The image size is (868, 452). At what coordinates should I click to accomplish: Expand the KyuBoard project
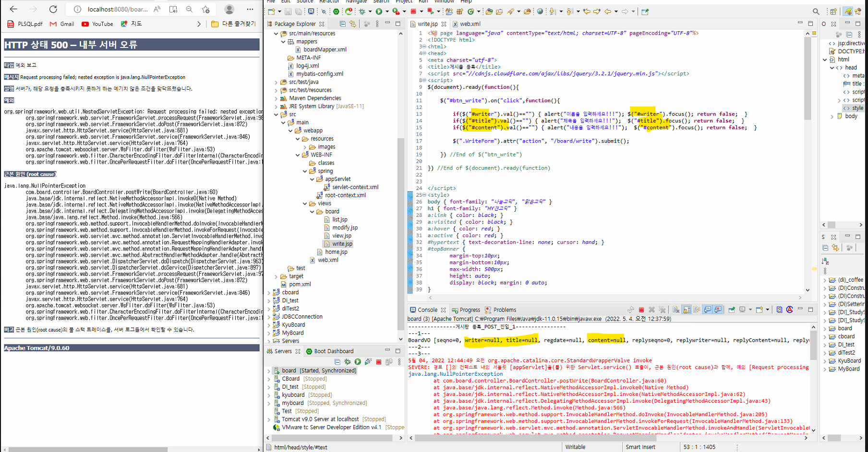tap(269, 325)
